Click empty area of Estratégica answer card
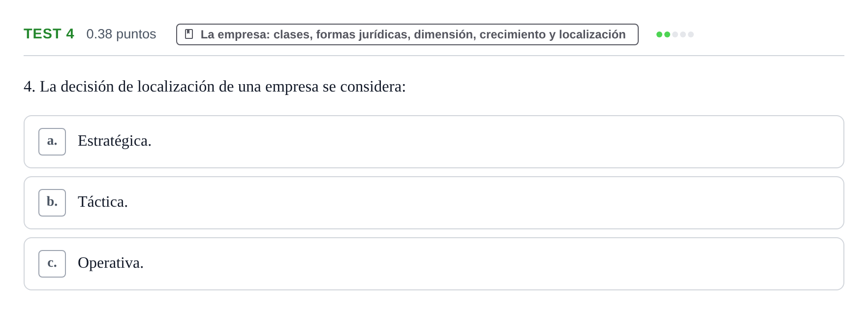This screenshot has width=868, height=314. point(492,142)
